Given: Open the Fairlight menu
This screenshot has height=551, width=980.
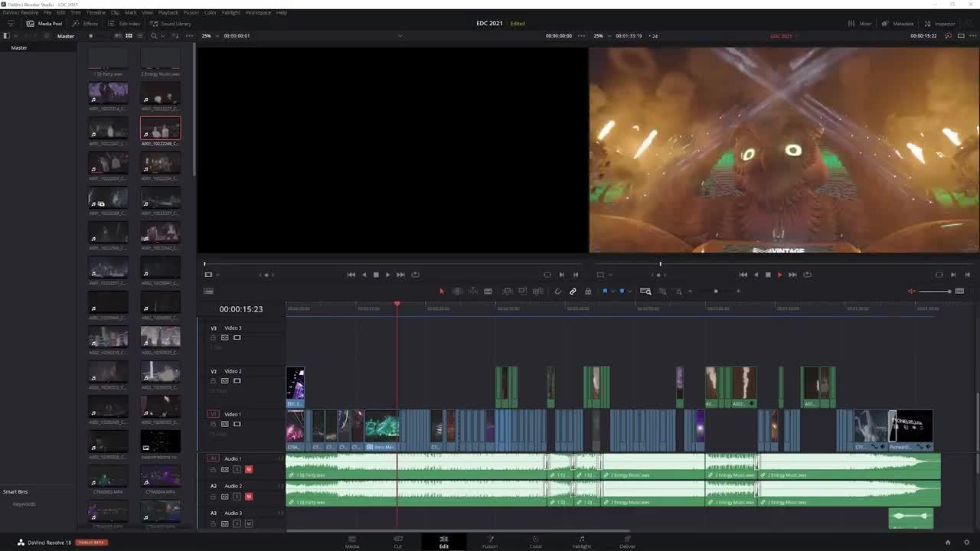Looking at the screenshot, I should [x=230, y=12].
